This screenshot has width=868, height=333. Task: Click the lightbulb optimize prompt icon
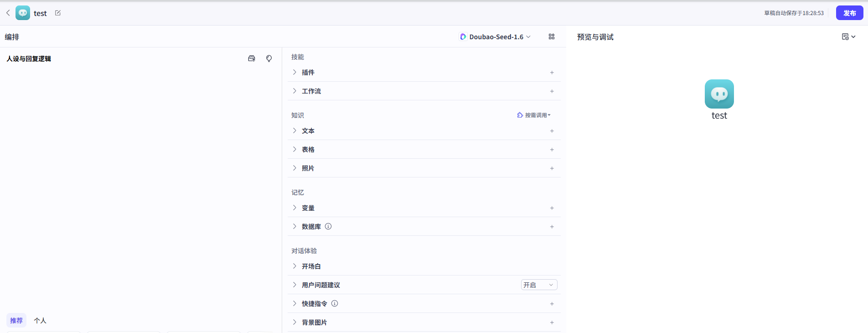click(269, 58)
